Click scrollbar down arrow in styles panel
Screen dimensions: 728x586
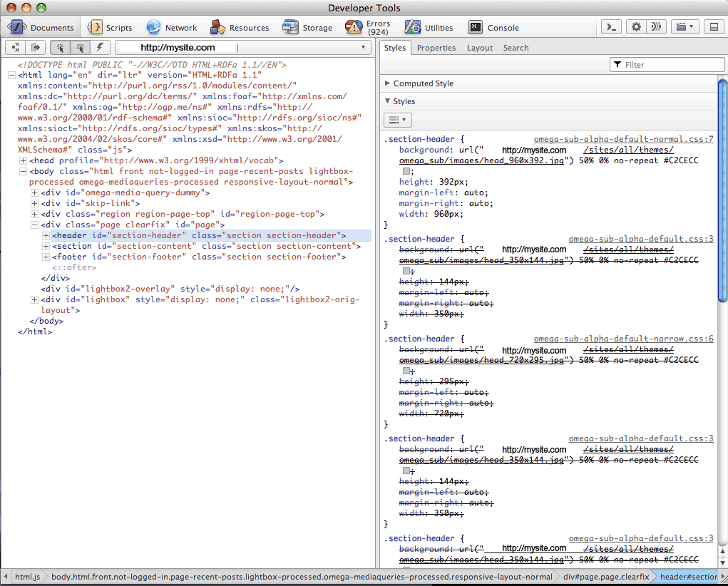[722, 562]
